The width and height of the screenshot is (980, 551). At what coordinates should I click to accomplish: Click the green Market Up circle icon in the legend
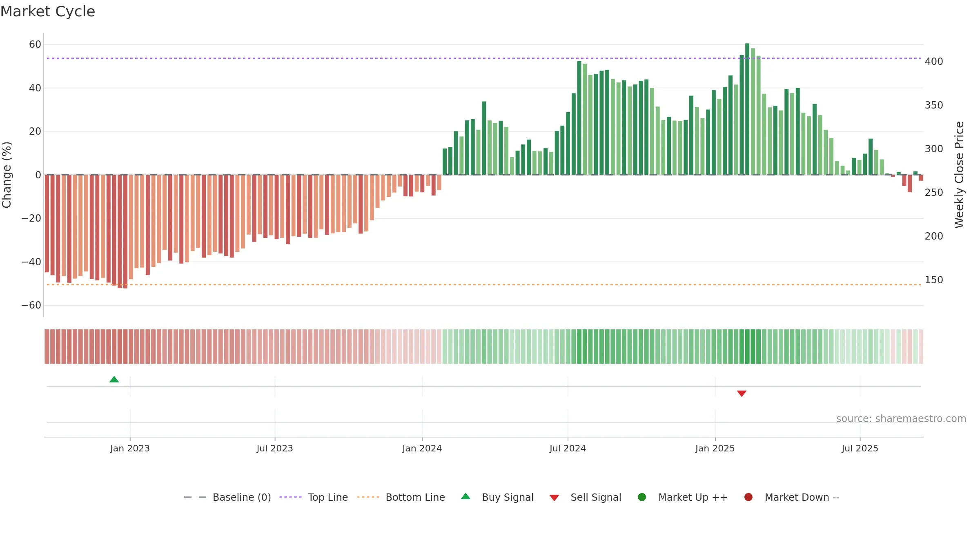(642, 497)
